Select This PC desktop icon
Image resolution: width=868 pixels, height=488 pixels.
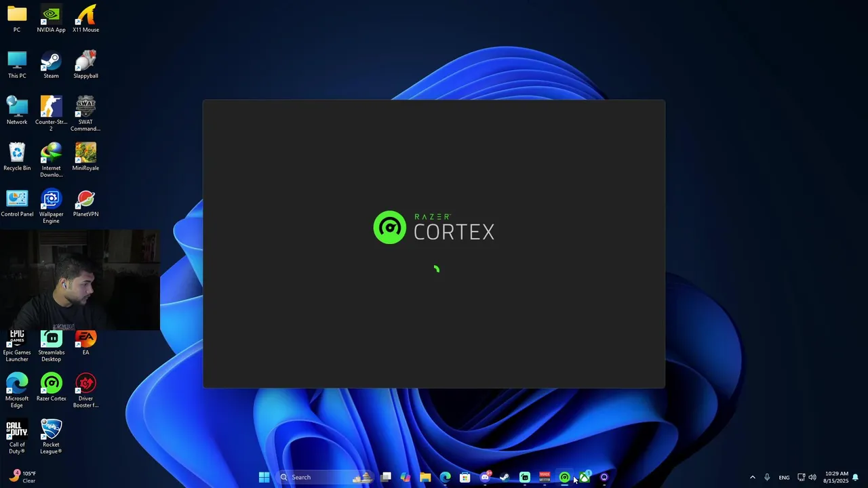click(x=17, y=65)
